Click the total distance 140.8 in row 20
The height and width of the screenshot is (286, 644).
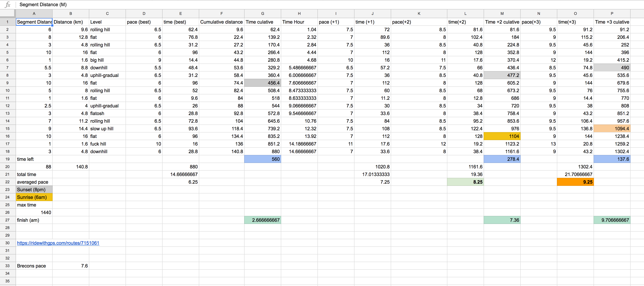pos(71,167)
